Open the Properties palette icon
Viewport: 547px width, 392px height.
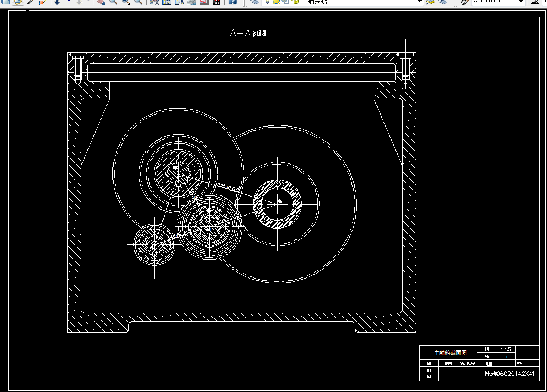[x=154, y=2]
